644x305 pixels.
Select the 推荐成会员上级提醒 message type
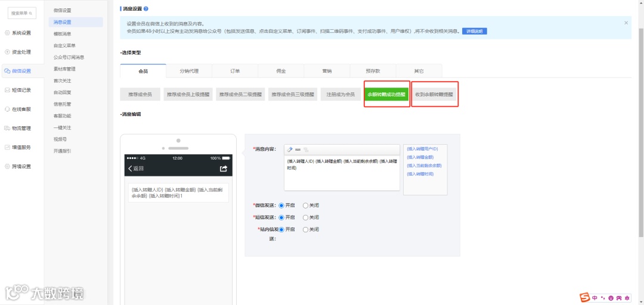[x=188, y=94]
